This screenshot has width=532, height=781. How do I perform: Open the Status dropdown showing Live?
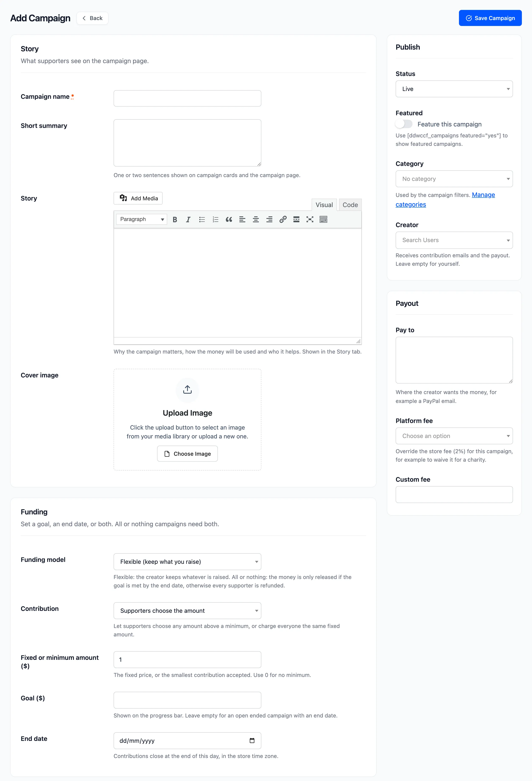[x=454, y=89]
